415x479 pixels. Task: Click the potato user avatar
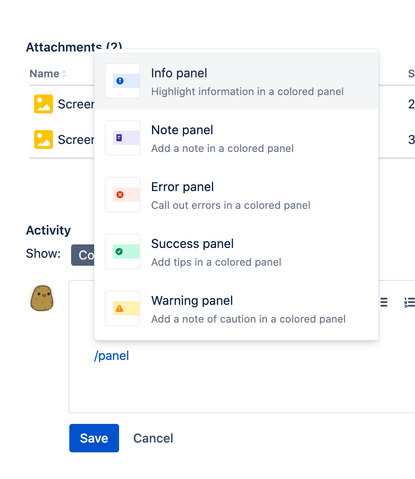pyautogui.click(x=42, y=298)
